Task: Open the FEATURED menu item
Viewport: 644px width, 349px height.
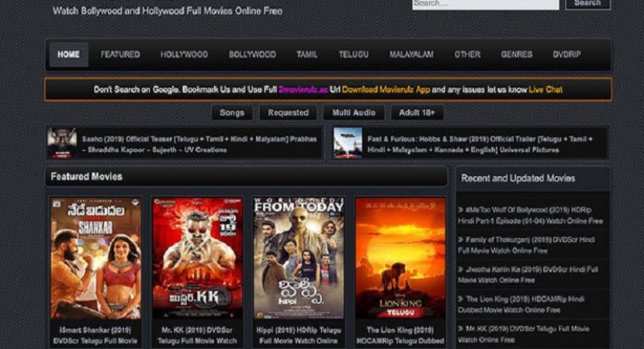Action: point(120,54)
